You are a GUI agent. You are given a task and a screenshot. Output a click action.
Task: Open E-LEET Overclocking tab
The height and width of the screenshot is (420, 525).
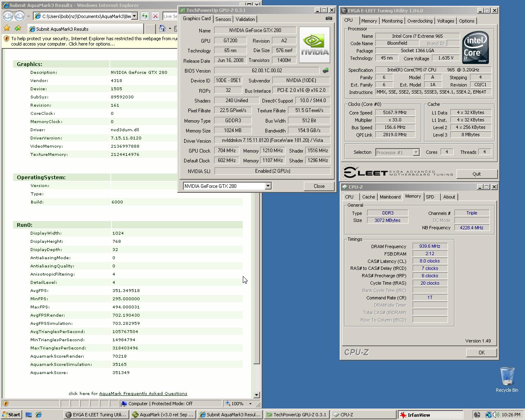pyautogui.click(x=420, y=21)
